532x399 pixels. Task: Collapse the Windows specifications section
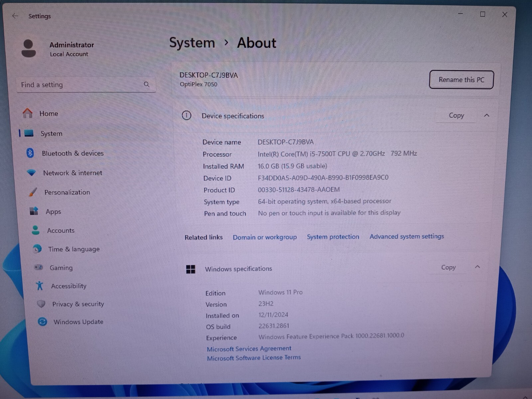(x=477, y=267)
